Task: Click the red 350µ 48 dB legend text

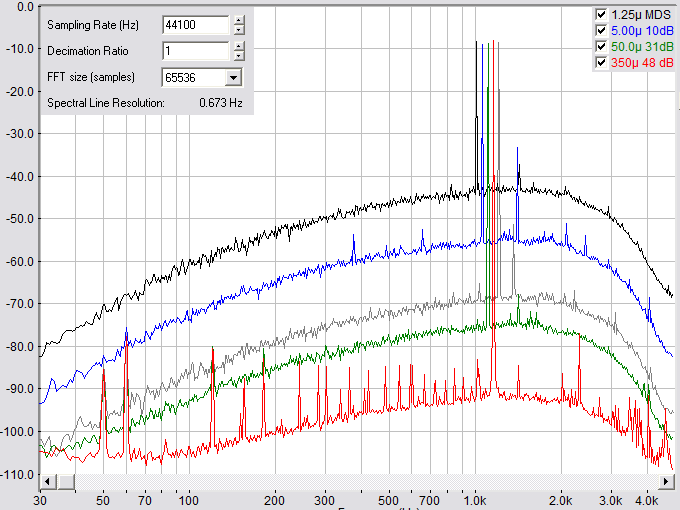Action: click(642, 63)
